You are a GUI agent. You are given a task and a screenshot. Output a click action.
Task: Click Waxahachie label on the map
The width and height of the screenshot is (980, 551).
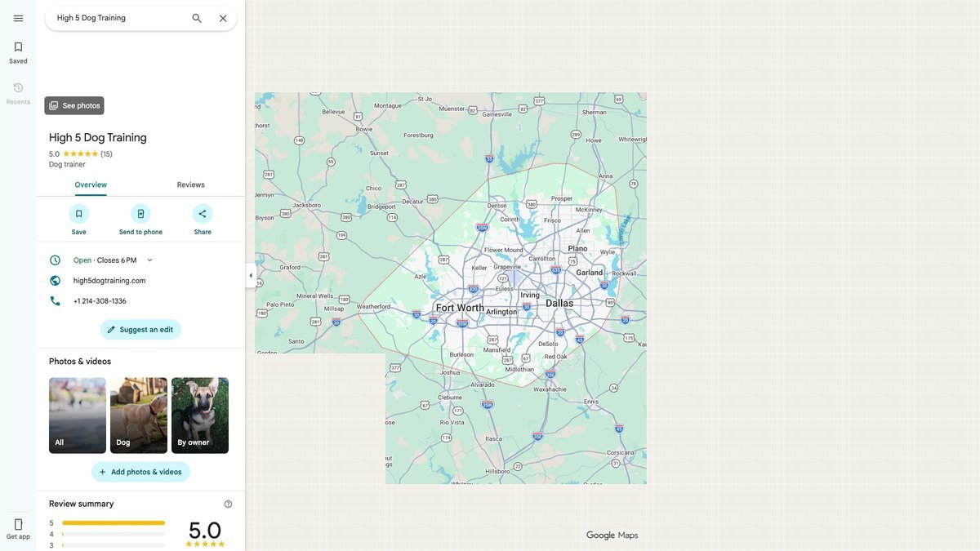pyautogui.click(x=550, y=389)
